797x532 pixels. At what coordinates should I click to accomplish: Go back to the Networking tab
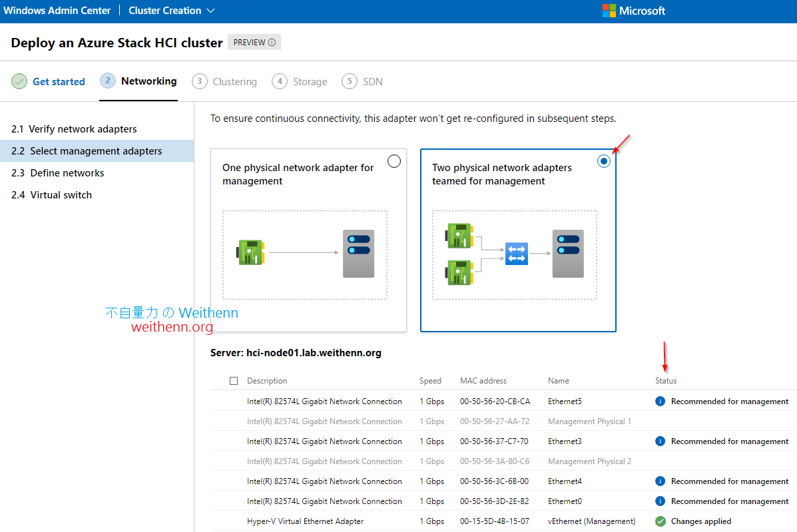coord(138,81)
